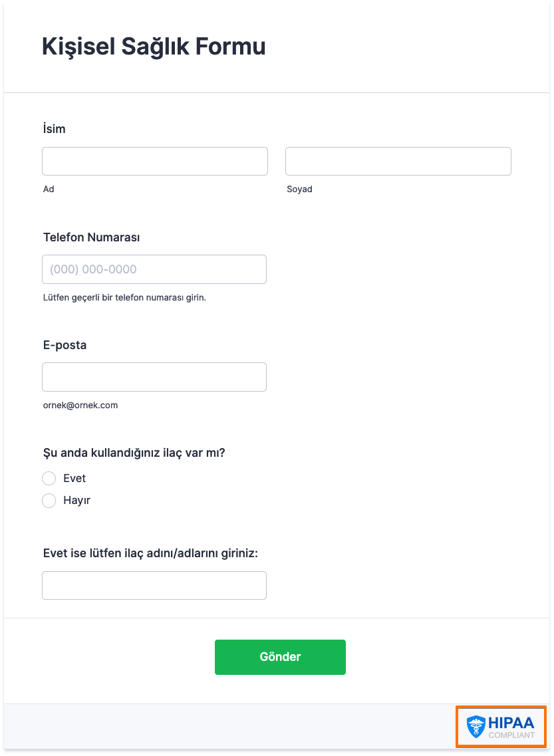554x756 pixels.
Task: Focus the Soyad last name field
Action: click(x=398, y=161)
